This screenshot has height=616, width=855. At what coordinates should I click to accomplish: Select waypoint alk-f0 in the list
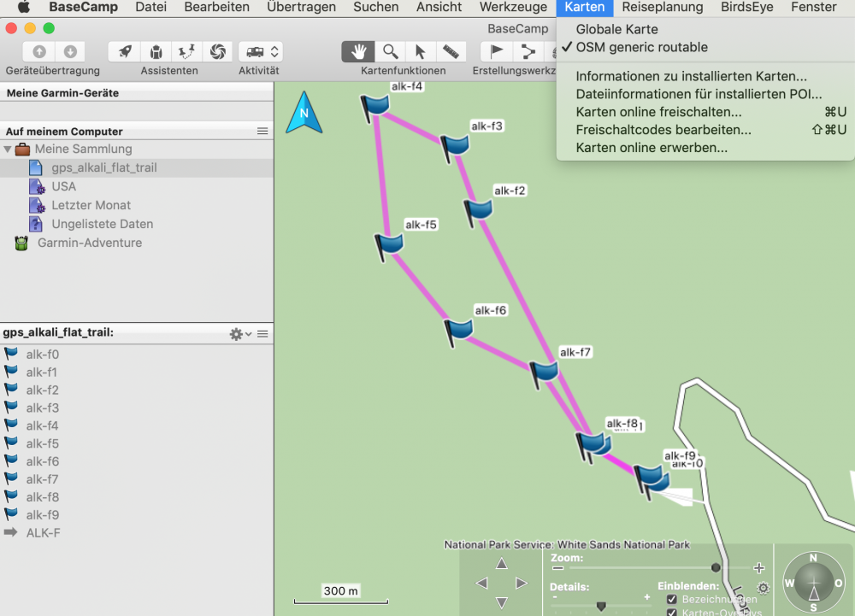click(136, 355)
